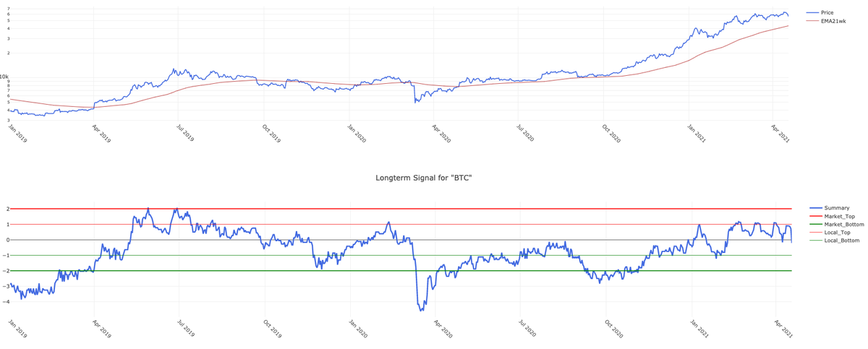
Task: Toggle Market_Bottom legend entry
Action: pyautogui.click(x=837, y=224)
